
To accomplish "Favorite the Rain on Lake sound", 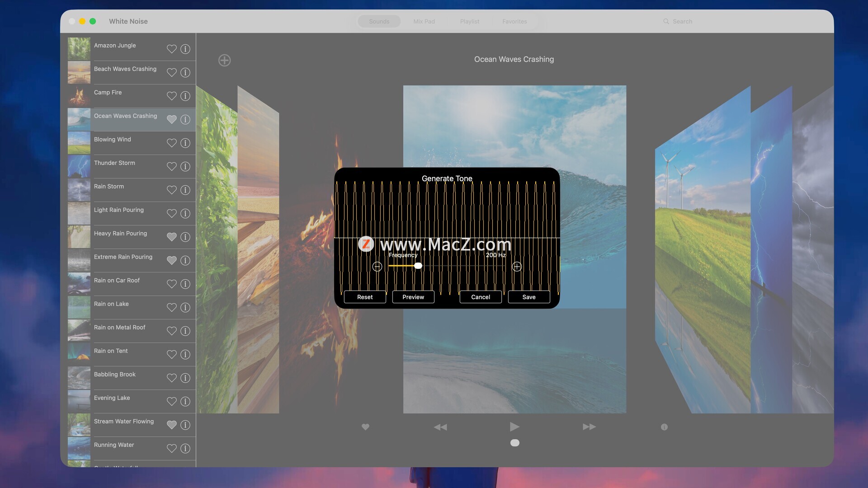I will pos(171,307).
